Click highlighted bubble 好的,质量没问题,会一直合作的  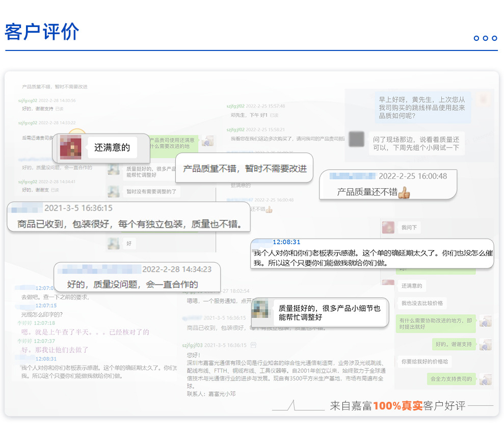[x=137, y=277]
